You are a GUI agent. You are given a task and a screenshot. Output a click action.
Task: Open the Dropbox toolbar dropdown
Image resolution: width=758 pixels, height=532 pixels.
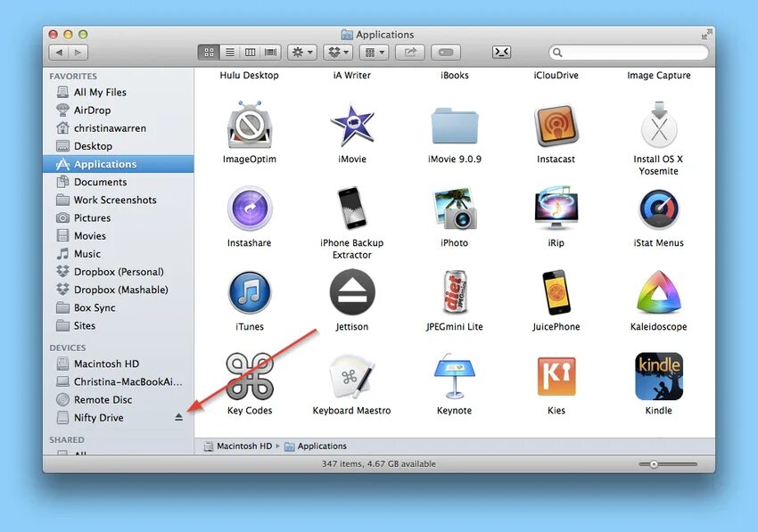(x=338, y=53)
